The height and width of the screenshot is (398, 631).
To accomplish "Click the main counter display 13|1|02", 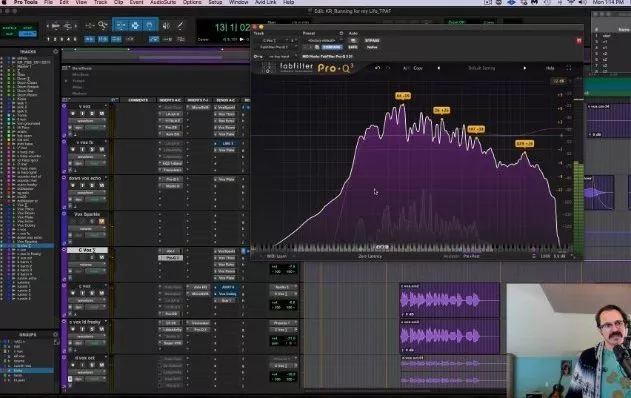I will [232, 27].
